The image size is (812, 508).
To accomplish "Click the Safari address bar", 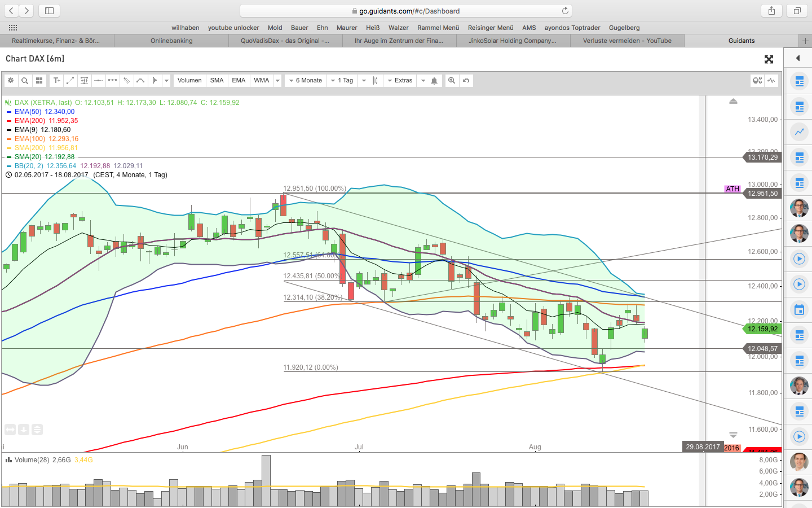I will (x=405, y=11).
